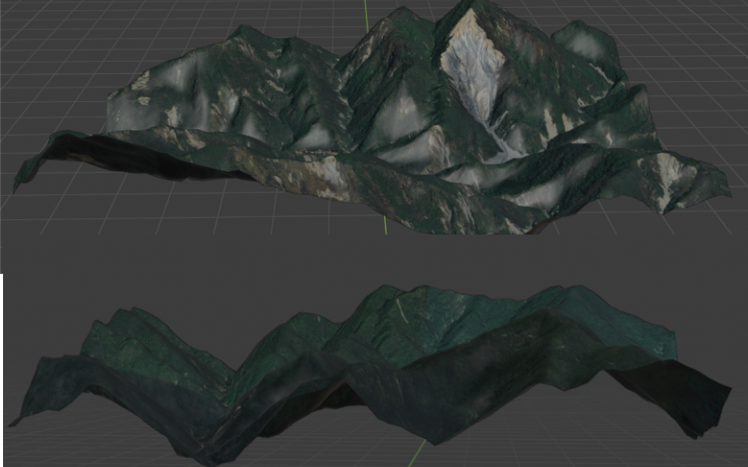
Task: Click the green Y-axis line above the upper terrain
Action: (367, 14)
